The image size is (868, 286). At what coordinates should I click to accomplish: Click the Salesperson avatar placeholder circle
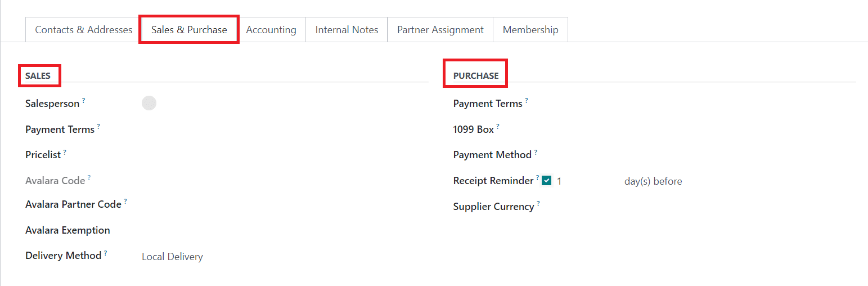click(149, 103)
